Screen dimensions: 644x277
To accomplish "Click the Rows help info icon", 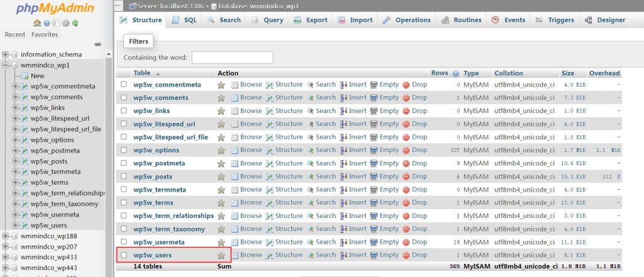I will [x=455, y=74].
